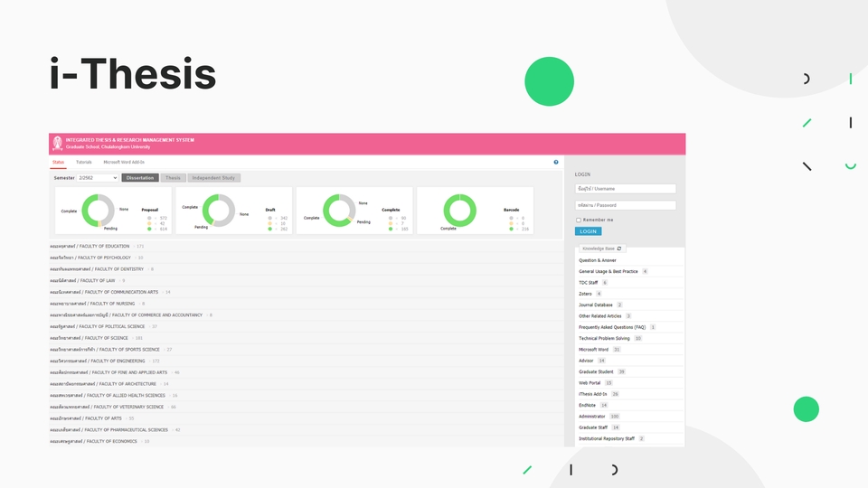Select the Dissertation button
This screenshot has height=488, width=868.
tap(140, 178)
